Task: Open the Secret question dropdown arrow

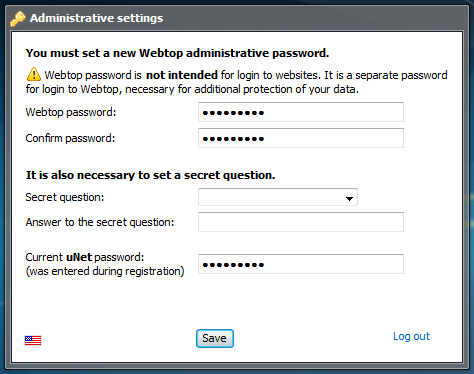Action: tap(349, 199)
